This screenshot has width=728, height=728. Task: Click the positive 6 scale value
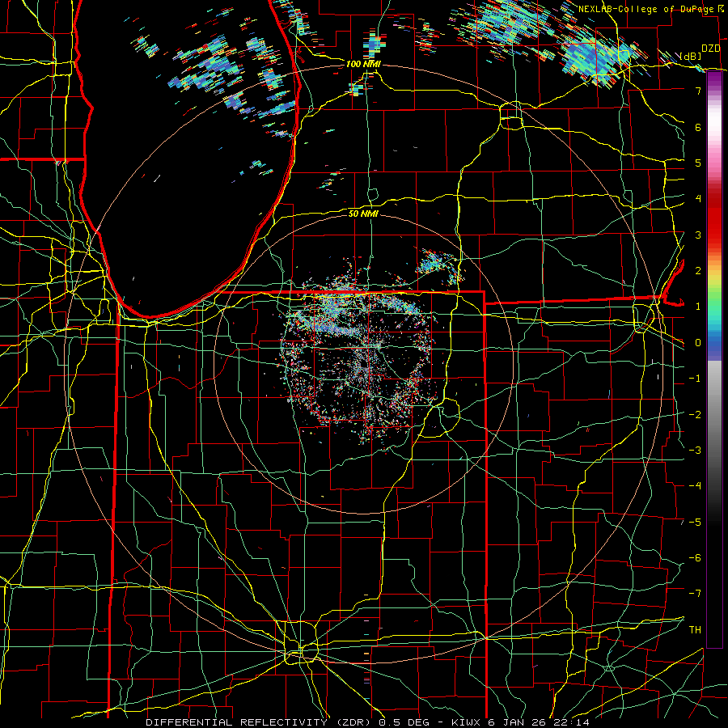pos(698,127)
